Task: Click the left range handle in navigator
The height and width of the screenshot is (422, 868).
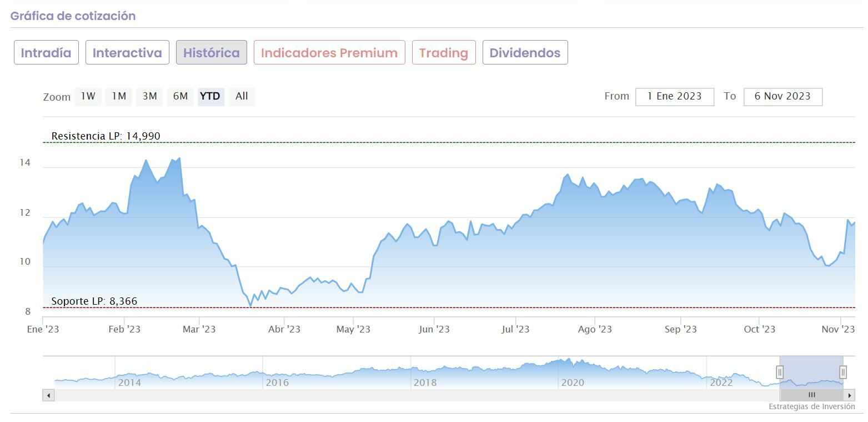Action: click(x=780, y=372)
